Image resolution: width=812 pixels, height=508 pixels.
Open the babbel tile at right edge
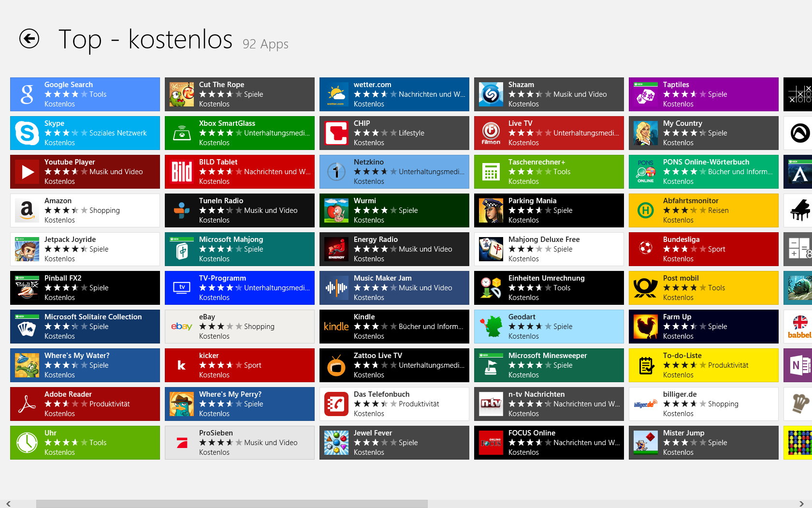point(798,327)
